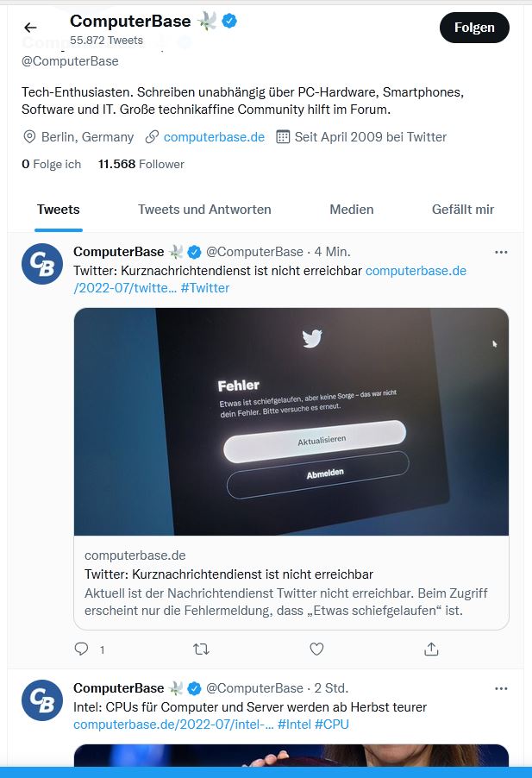Click the back arrow icon

30,28
